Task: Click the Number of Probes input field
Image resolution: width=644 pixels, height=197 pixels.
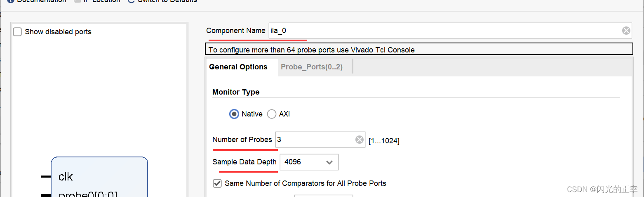Action: point(313,140)
